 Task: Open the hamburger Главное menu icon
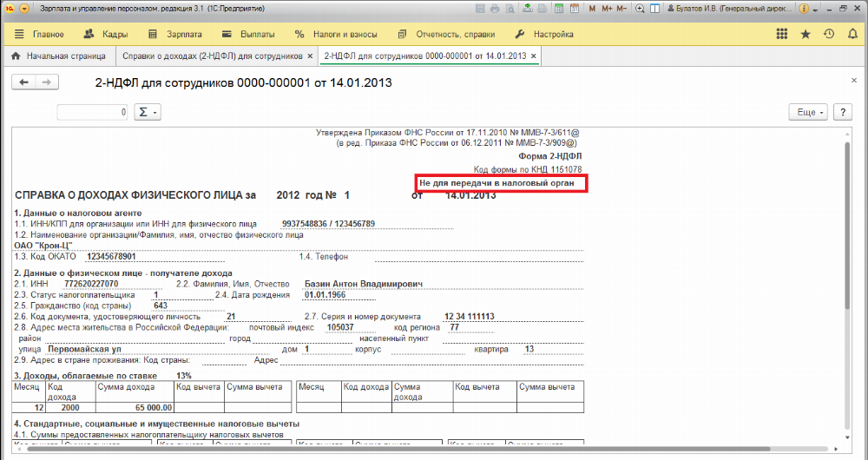click(19, 34)
